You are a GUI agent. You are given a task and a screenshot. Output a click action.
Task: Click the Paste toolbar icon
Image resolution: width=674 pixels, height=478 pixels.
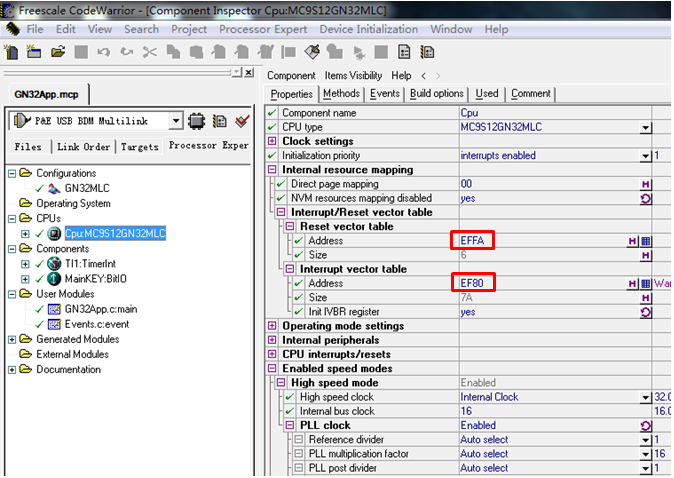click(x=196, y=52)
